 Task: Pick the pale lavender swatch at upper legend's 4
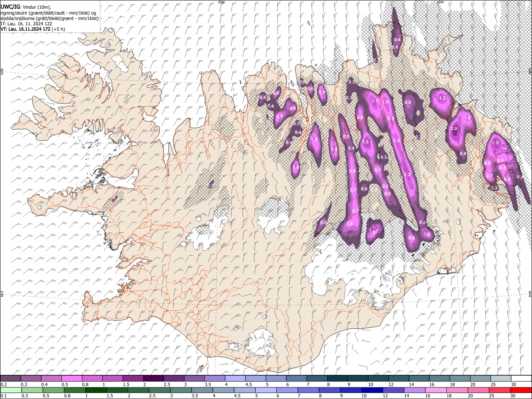coord(234,379)
